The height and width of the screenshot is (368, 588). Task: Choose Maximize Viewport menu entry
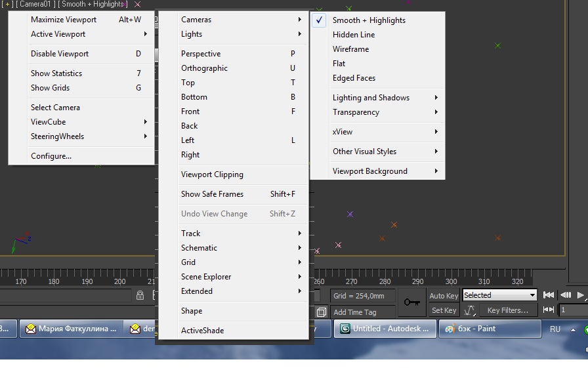click(x=81, y=20)
